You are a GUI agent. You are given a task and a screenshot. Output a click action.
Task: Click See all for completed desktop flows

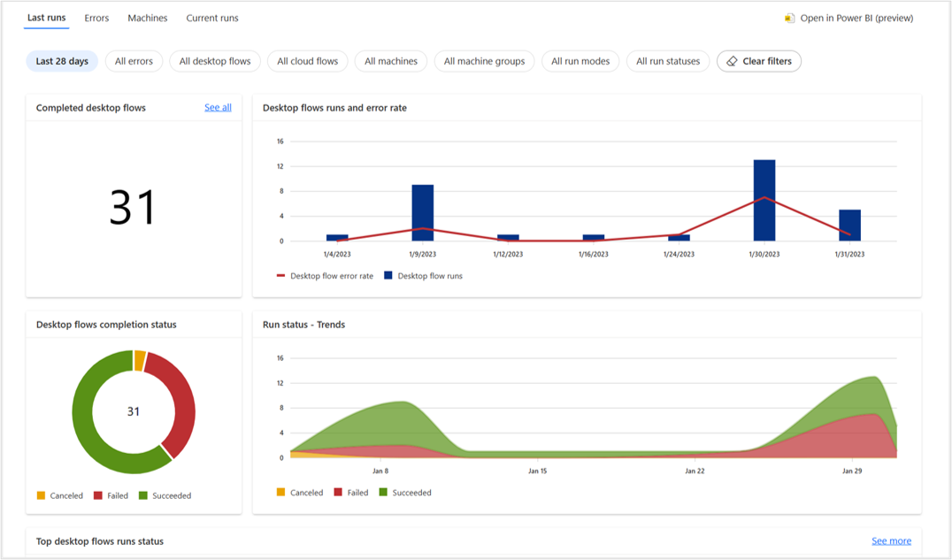[218, 108]
